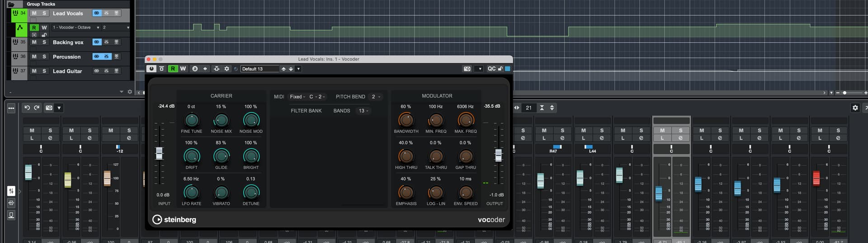The height and width of the screenshot is (243, 868).
Task: Activate the side-chain icon in the Vocoder toolbar
Action: click(x=217, y=69)
